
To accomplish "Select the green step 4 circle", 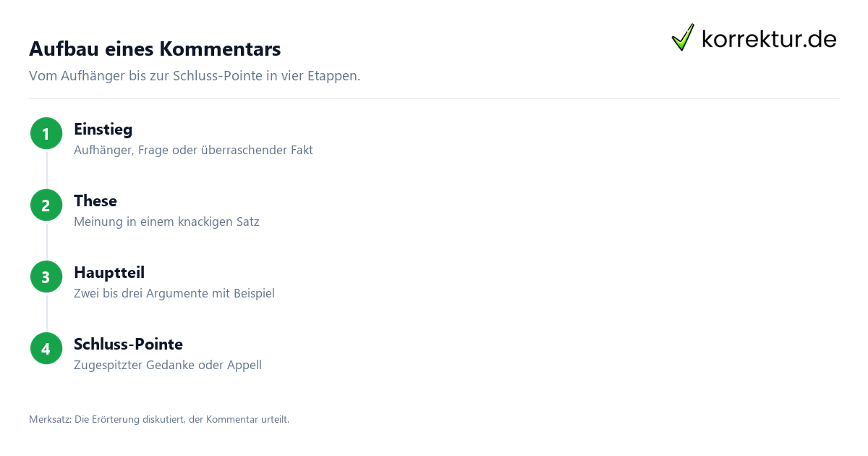I will click(x=46, y=348).
